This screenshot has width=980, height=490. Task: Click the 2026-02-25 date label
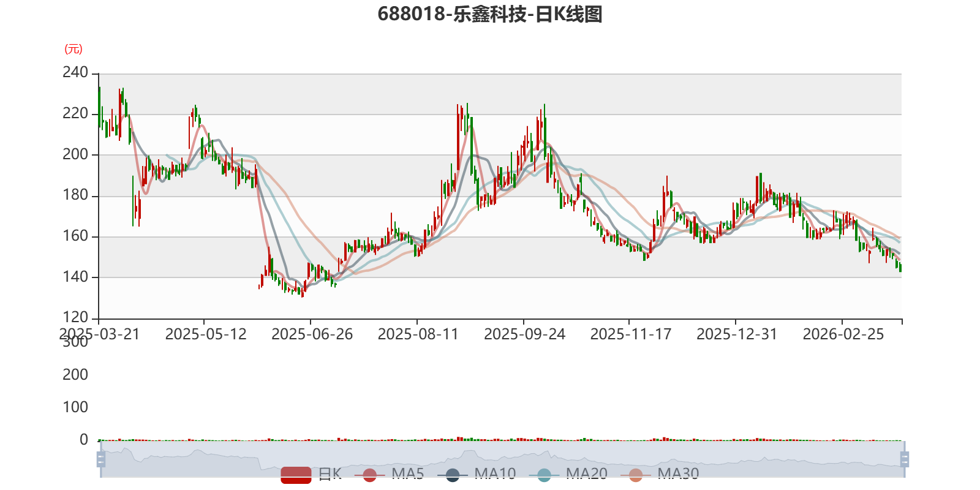pos(843,334)
